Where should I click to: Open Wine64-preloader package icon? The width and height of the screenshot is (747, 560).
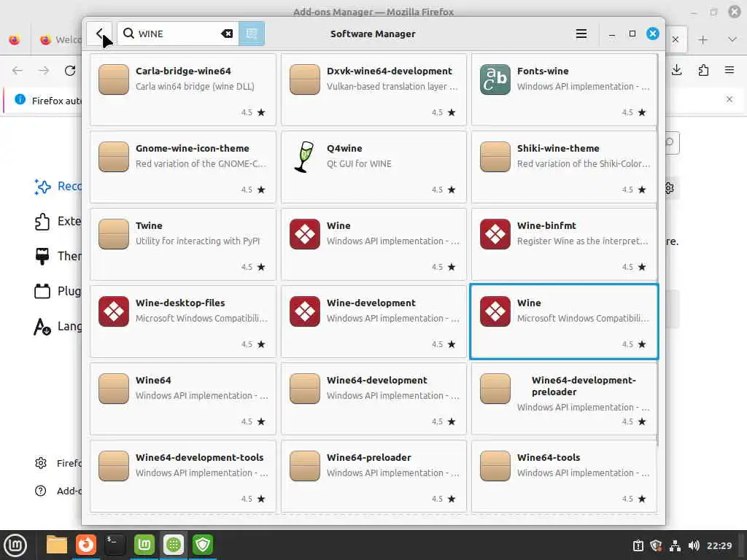[305, 466]
